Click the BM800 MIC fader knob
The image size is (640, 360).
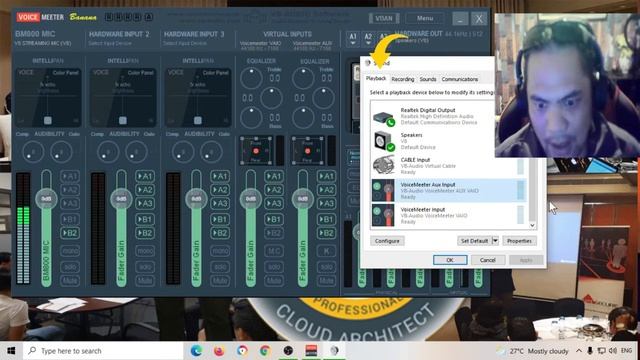click(47, 199)
